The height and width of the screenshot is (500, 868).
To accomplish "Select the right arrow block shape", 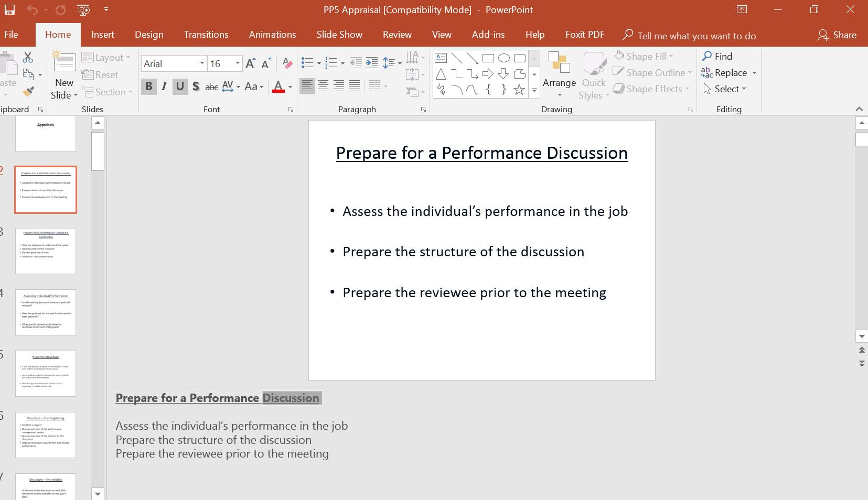I will [488, 73].
